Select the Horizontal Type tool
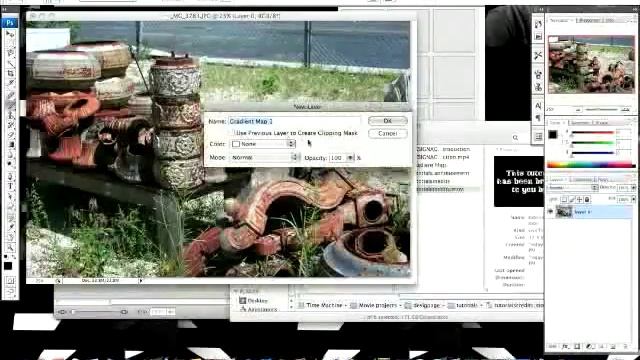This screenshot has width=640, height=360. (10, 186)
